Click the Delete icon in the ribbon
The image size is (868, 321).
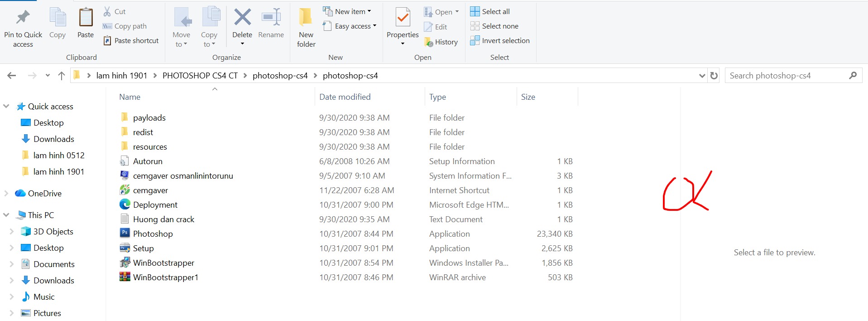[242, 18]
